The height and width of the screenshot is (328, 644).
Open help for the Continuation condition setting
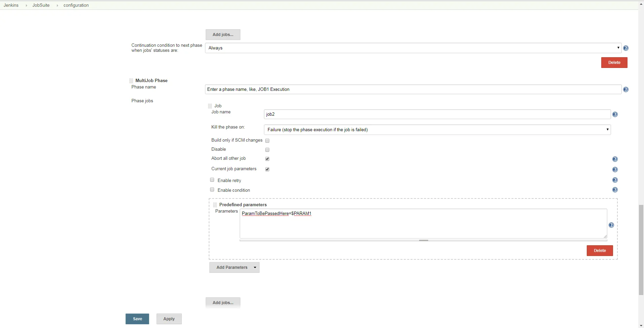(x=626, y=48)
